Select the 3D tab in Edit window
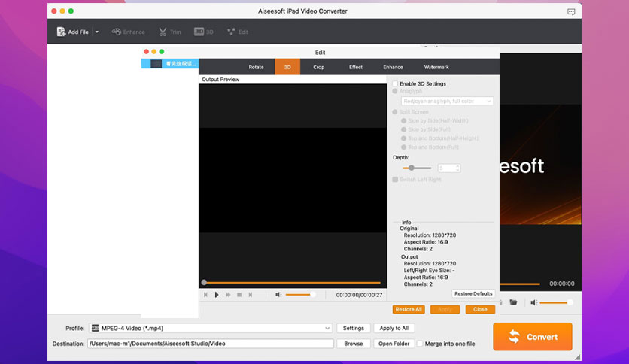 click(287, 67)
